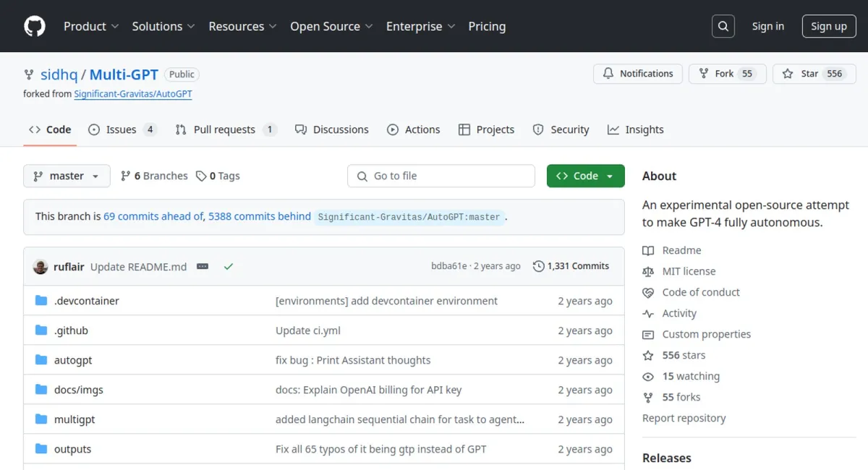Click the fork icon beside 55 forks
The height and width of the screenshot is (470, 868).
pyautogui.click(x=648, y=397)
